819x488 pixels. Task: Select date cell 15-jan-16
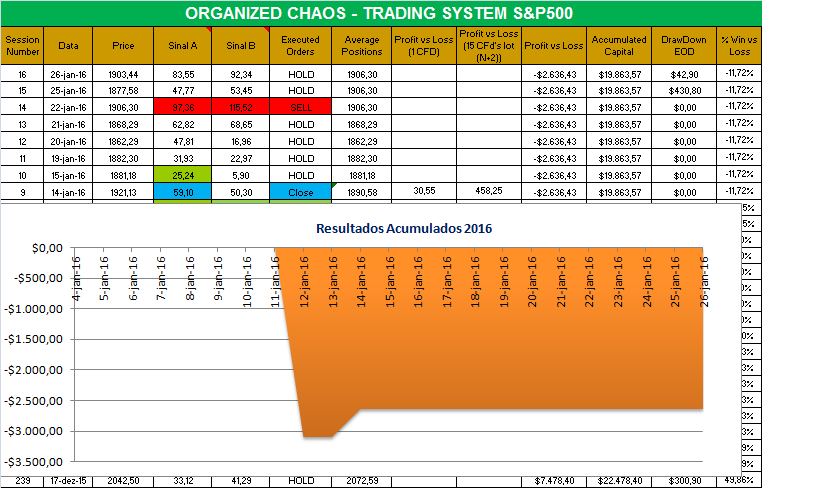(68, 175)
